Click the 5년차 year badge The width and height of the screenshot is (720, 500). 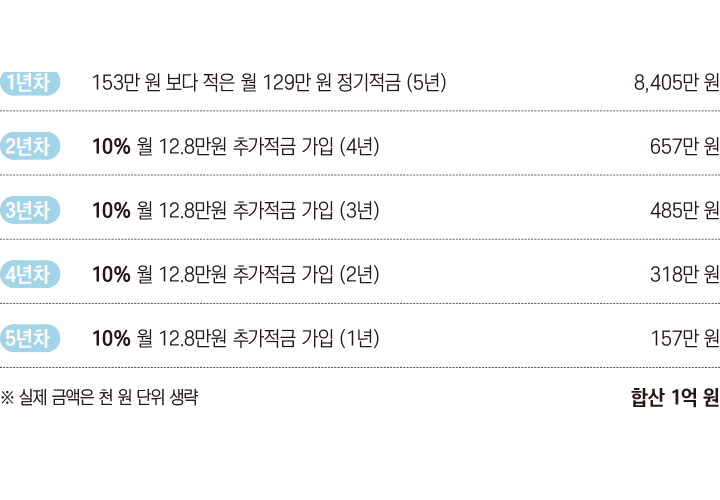31,338
